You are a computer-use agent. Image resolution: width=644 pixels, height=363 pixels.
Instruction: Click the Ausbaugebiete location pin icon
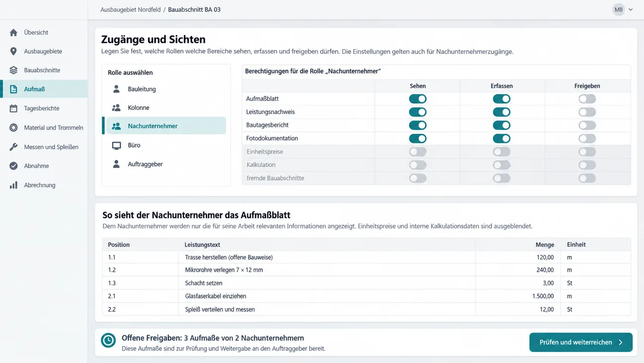13,52
